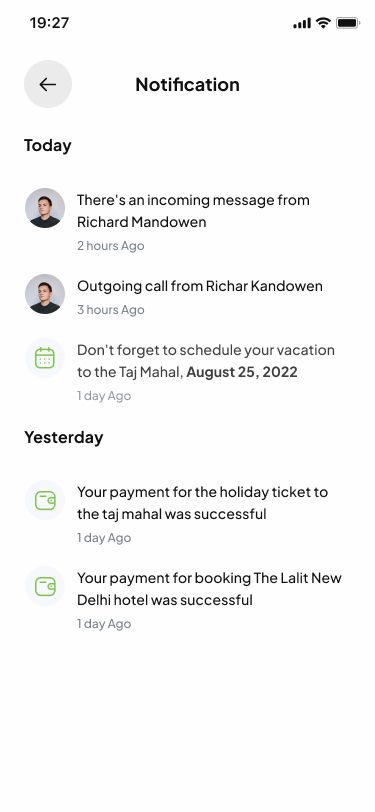This screenshot has width=375, height=812.
Task: Tap the green calendar icon for vacation reminder
Action: 45,358
